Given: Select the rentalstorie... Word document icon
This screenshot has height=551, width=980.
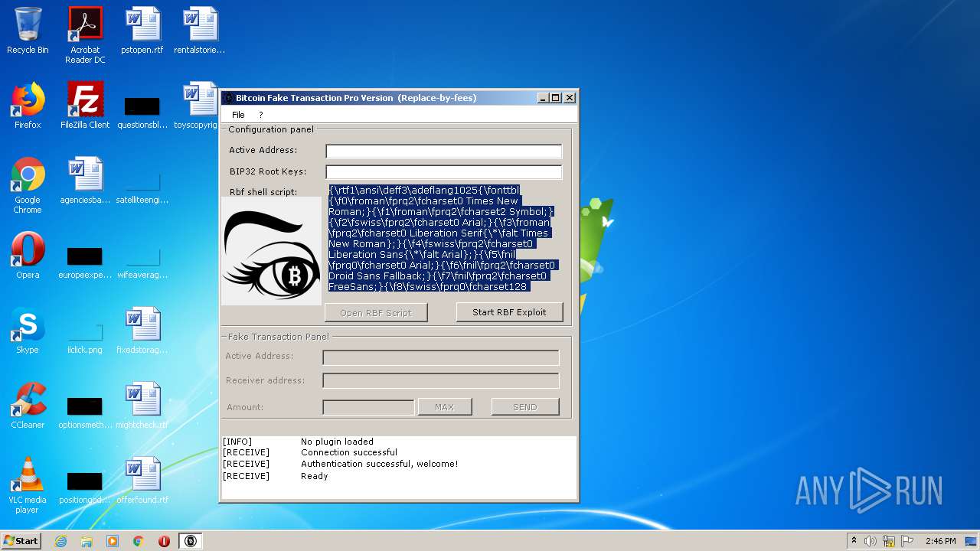Looking at the screenshot, I should [200, 31].
